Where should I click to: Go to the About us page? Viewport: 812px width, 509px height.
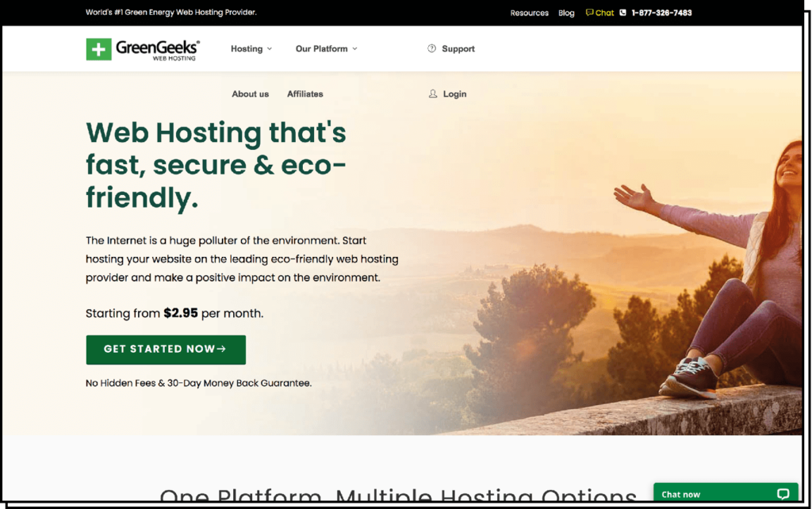click(x=250, y=94)
